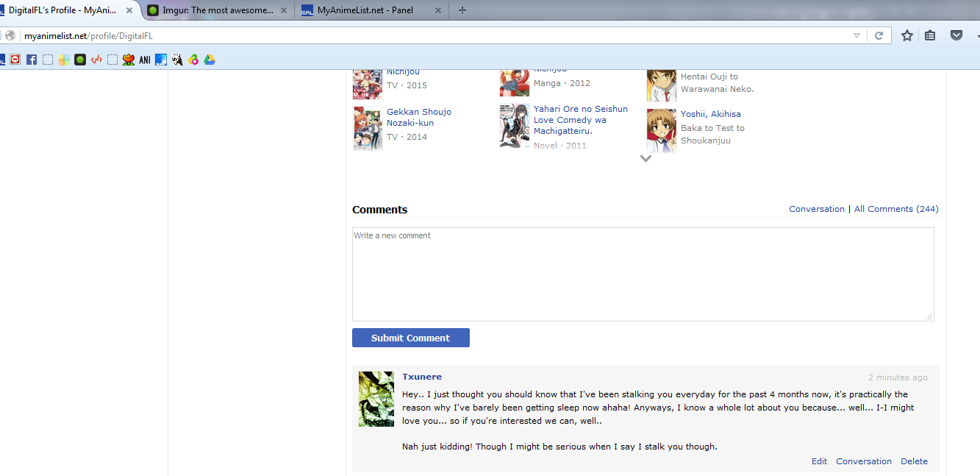Expand favorites with the down chevron
This screenshot has width=980, height=476.
pos(645,158)
